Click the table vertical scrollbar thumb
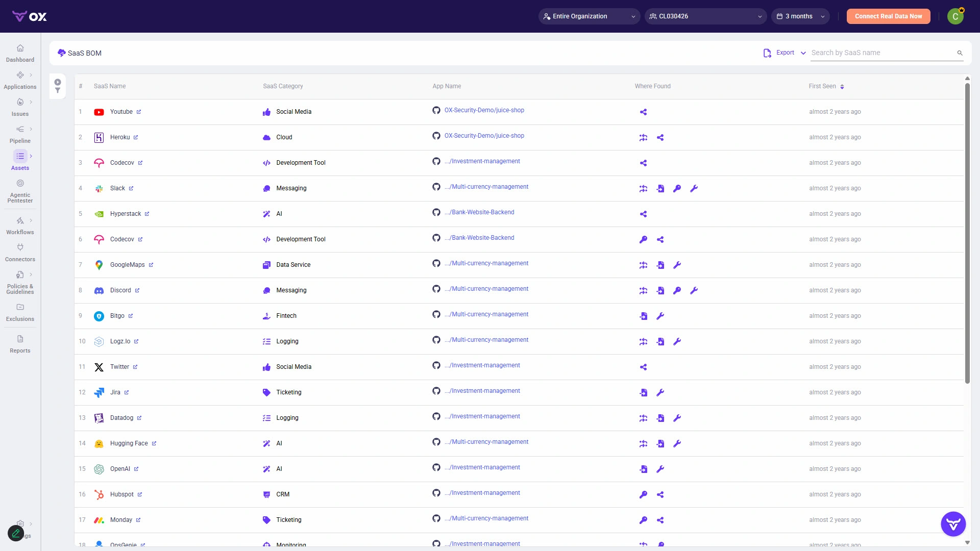Image resolution: width=980 pixels, height=551 pixels. coord(967,233)
